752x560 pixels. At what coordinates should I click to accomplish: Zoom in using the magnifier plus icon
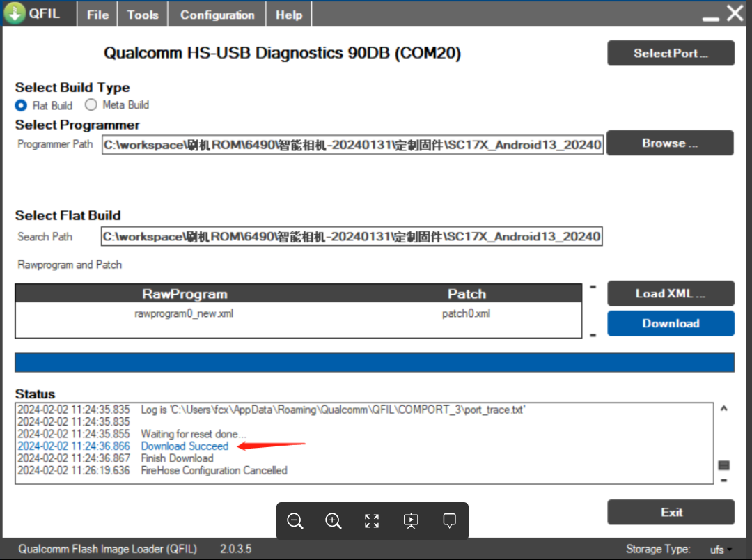(334, 521)
